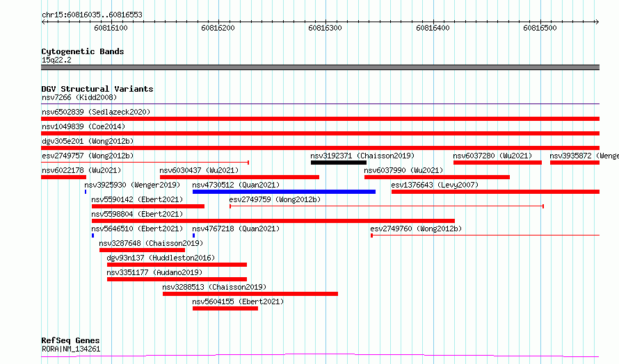
Task: Click the Cytogenetic Bands track title
Action: tap(83, 51)
